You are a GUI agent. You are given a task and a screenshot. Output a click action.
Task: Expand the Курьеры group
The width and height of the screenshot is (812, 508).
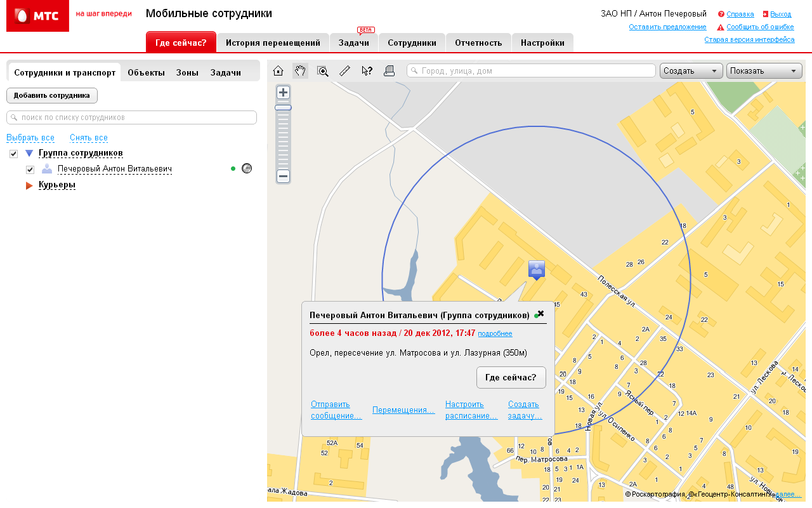click(x=29, y=185)
